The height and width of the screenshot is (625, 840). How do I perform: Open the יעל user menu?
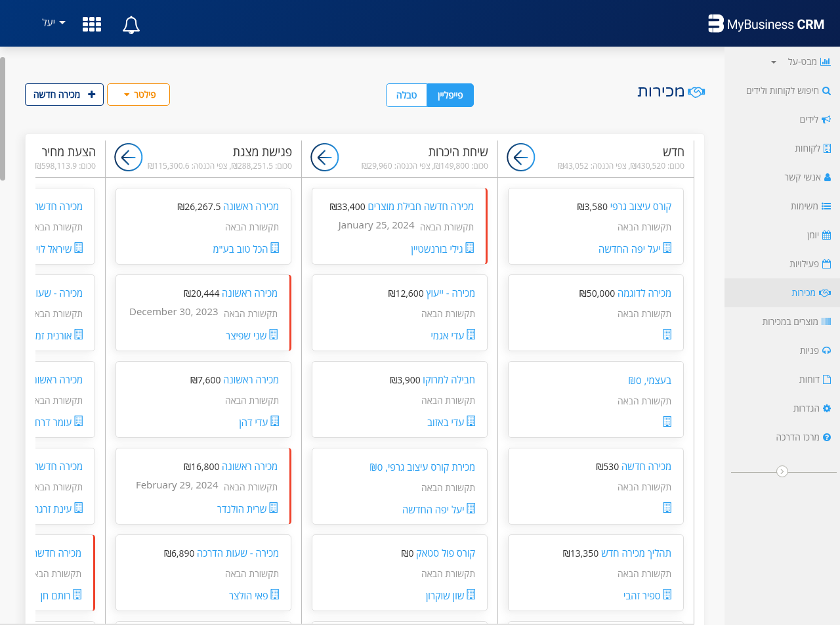tap(54, 22)
